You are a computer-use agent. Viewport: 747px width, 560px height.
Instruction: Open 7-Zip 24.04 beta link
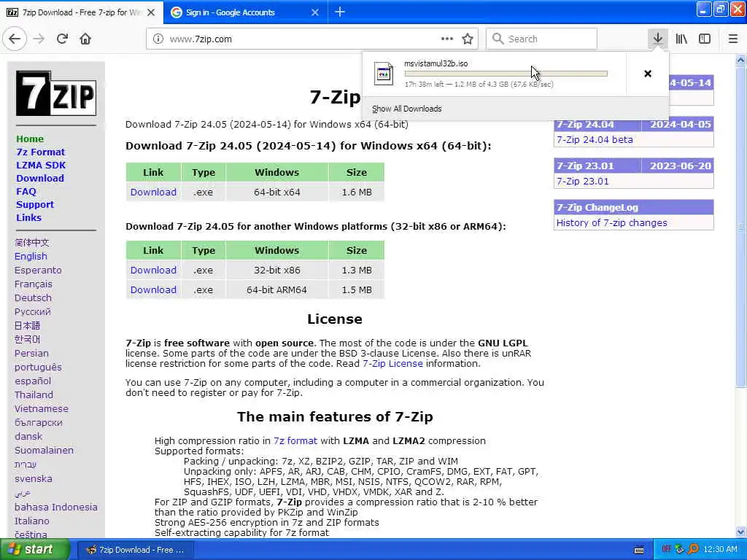tap(595, 139)
